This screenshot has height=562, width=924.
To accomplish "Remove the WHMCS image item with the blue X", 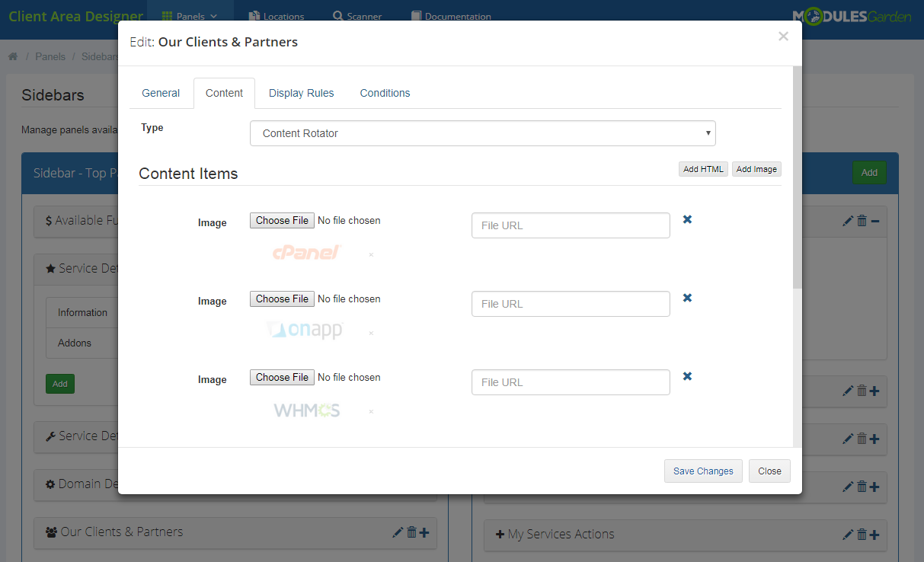I will click(x=687, y=376).
